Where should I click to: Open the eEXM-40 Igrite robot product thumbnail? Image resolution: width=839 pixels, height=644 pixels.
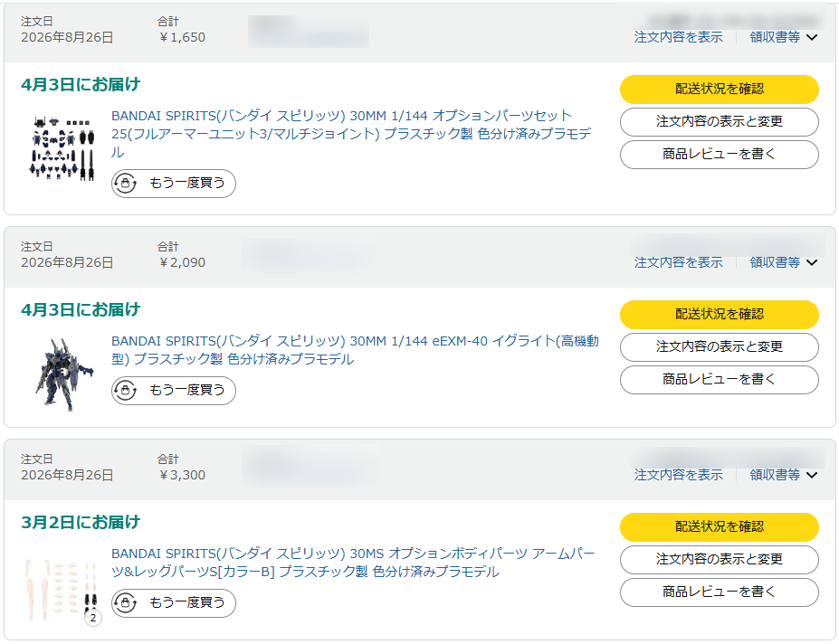coord(64,374)
